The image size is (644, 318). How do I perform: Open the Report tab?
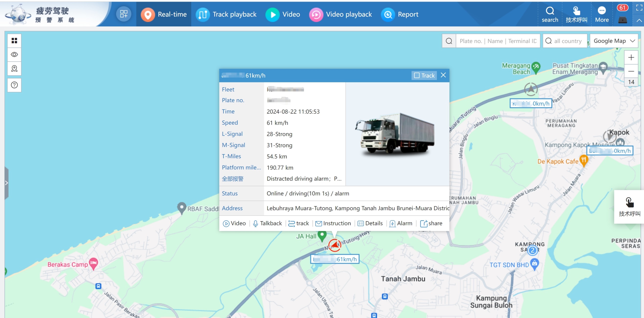pos(400,14)
